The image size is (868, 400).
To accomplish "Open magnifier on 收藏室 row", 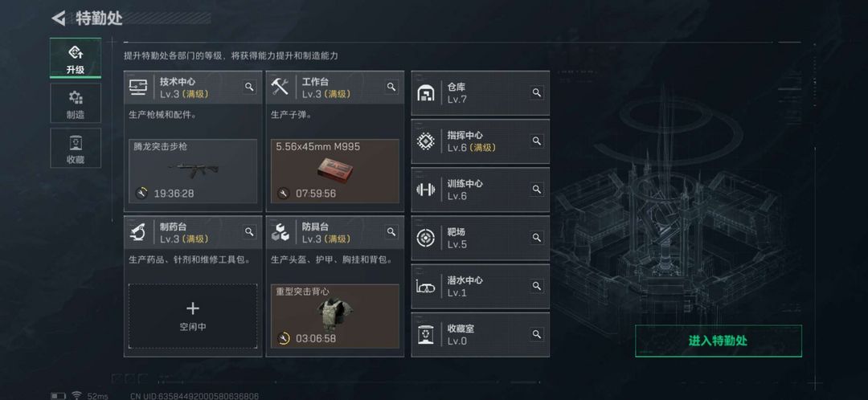I will click(536, 334).
